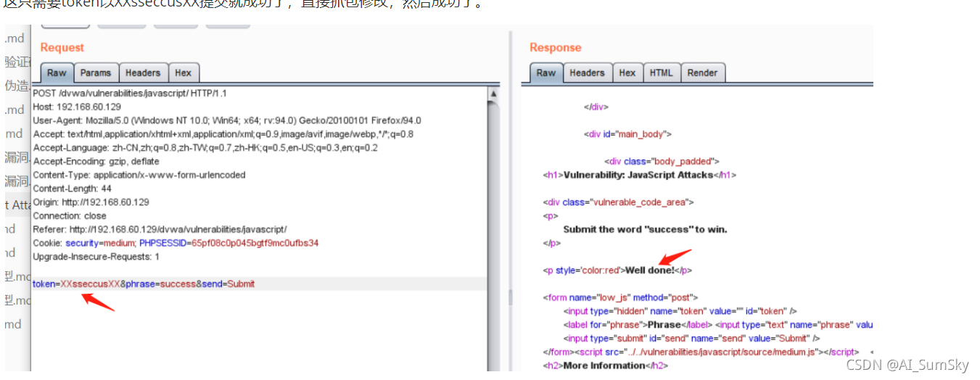Click the 'Upgrade-Insecure-Requests: 1' line
This screenshot has width=980, height=380.
(96, 257)
